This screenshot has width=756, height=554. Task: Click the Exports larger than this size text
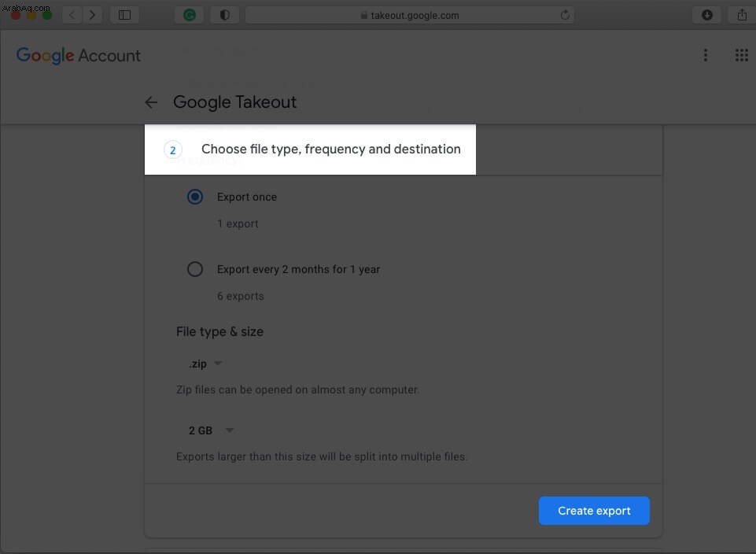tap(322, 456)
